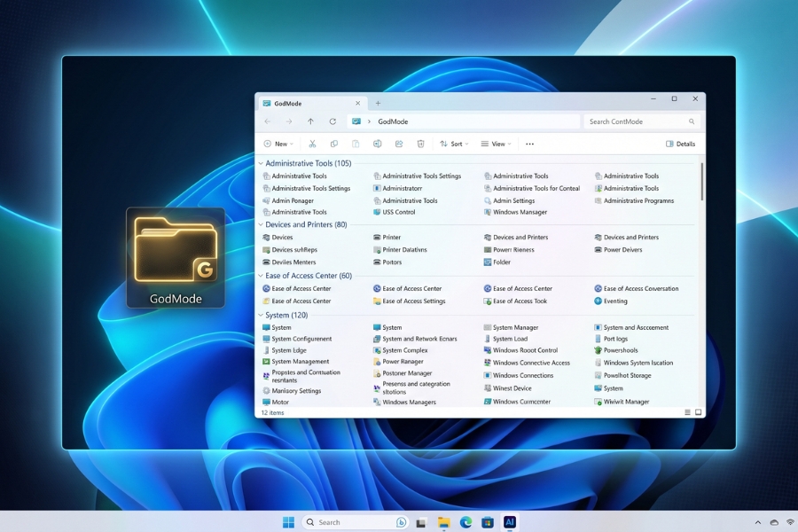Select the "Admin Ponager" item
Image resolution: width=798 pixels, height=532 pixels.
pos(288,200)
